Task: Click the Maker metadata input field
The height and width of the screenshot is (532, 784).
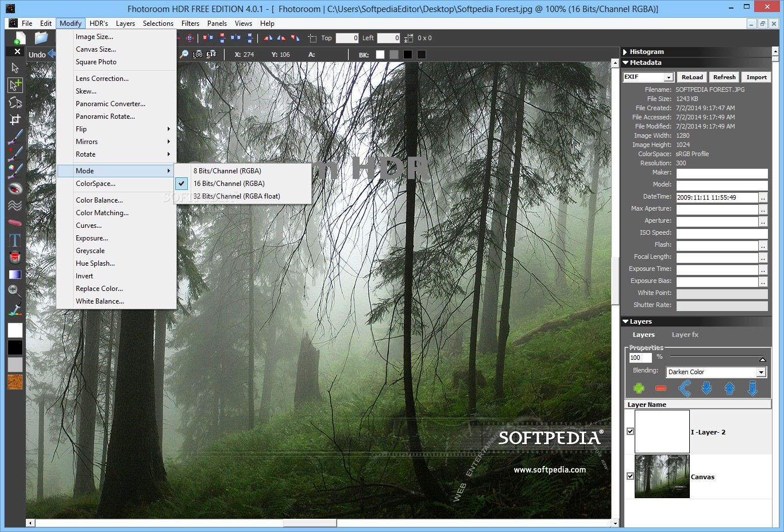Action: [722, 173]
